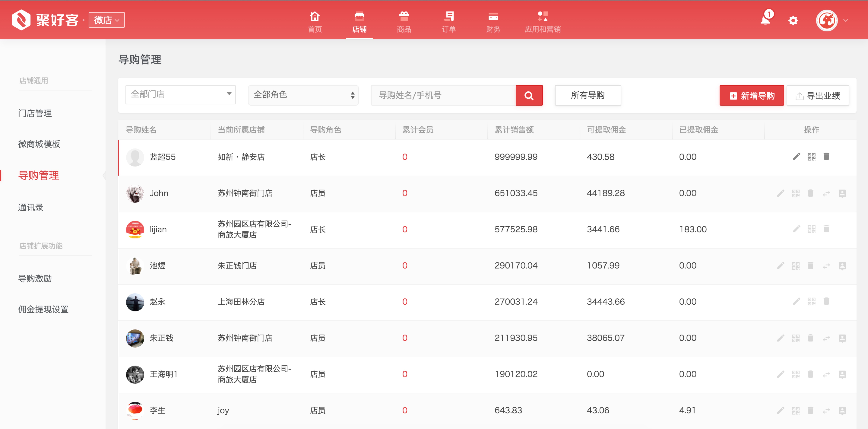The height and width of the screenshot is (429, 868).
Task: Edit lijian with pencil icon
Action: (x=796, y=229)
